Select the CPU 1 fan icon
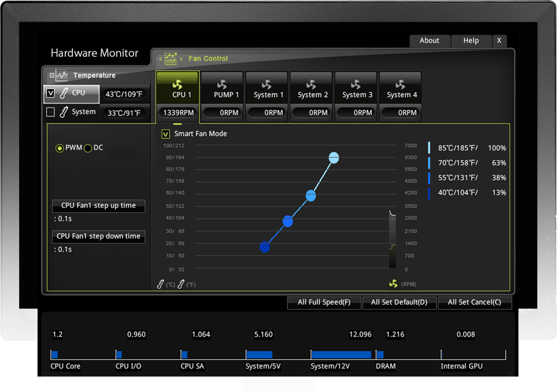The height and width of the screenshot is (392, 557). coord(178,83)
